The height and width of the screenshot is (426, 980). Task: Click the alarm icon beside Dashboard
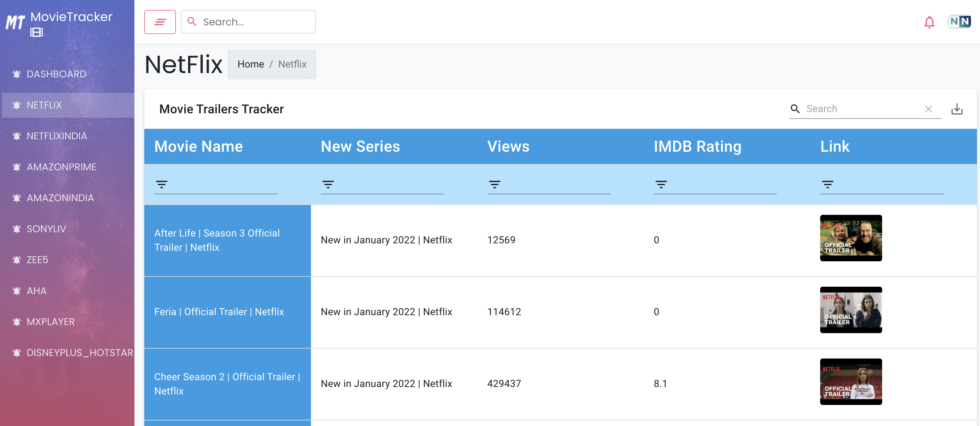(x=17, y=74)
